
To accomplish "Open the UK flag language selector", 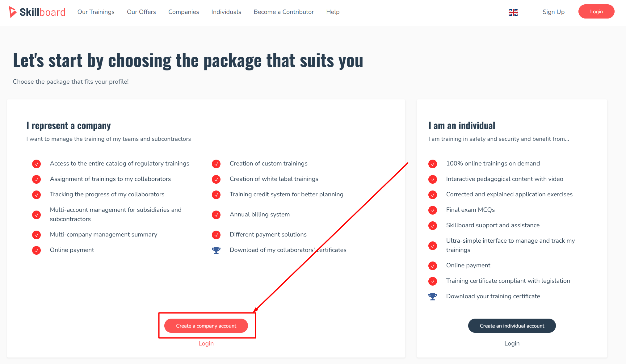I will [513, 12].
